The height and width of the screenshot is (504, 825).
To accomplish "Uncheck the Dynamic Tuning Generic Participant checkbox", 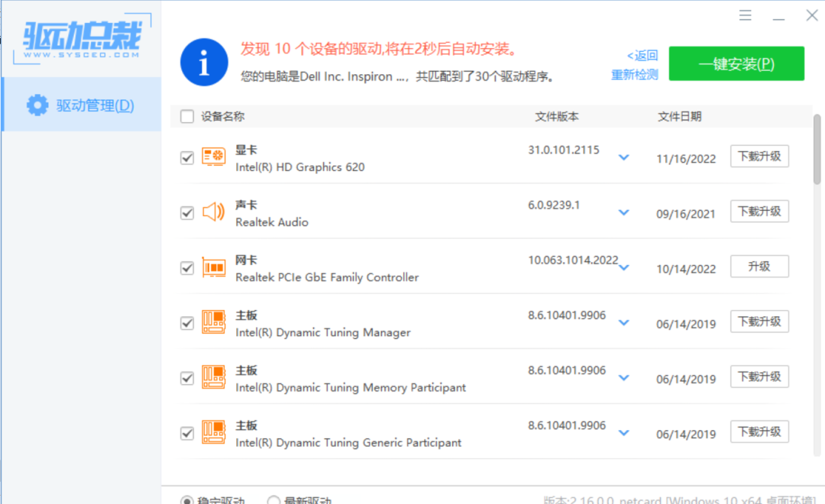I will 187,434.
